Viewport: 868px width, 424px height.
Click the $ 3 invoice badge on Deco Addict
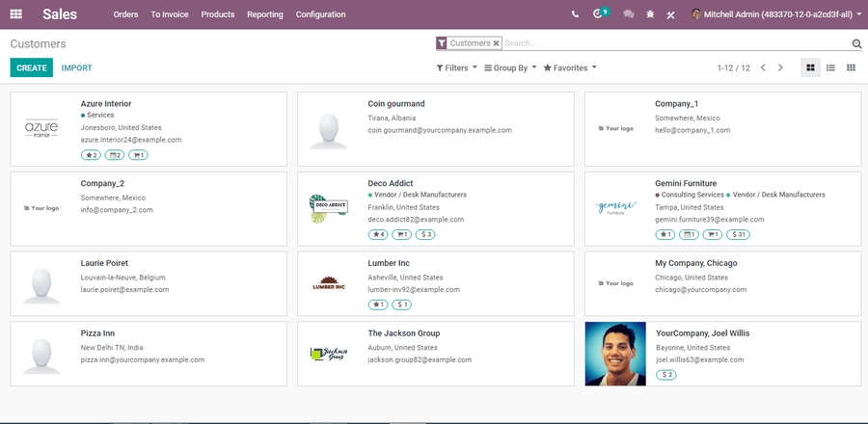tap(425, 235)
